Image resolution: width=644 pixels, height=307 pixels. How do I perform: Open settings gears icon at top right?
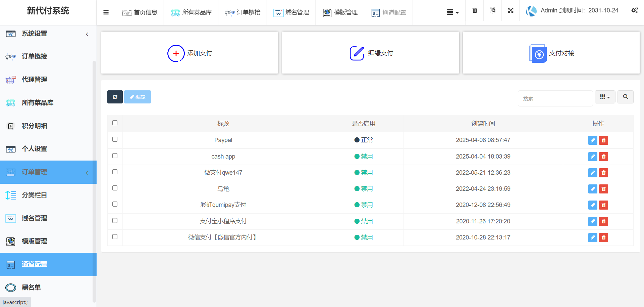tap(634, 10)
